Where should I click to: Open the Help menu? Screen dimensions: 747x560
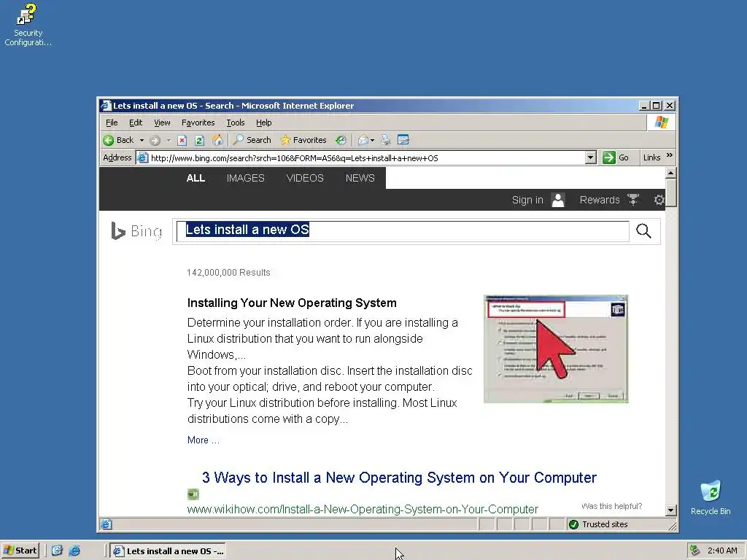coord(263,122)
